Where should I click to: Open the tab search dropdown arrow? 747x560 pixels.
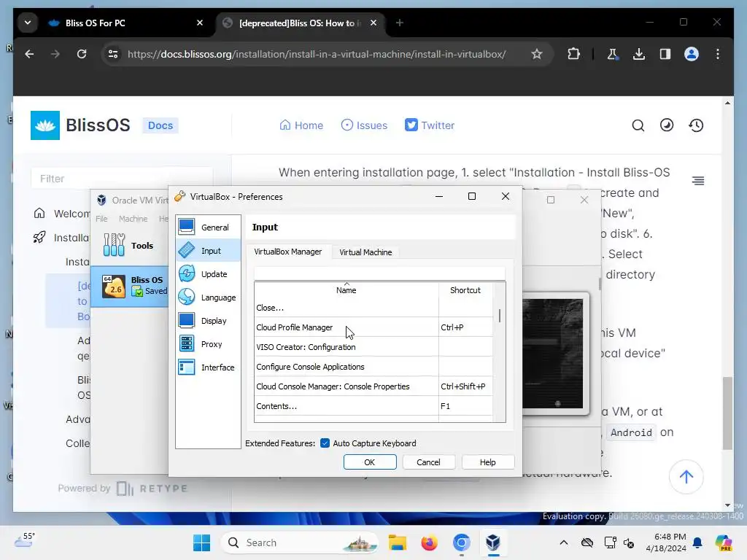coord(28,23)
